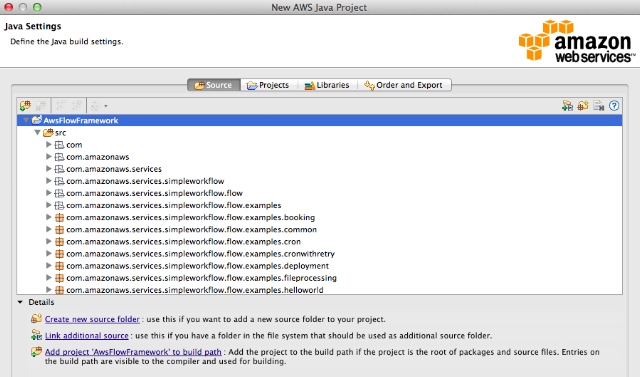Select the flow.examples.deployment row
The width and height of the screenshot is (640, 377).
pyautogui.click(x=320, y=266)
